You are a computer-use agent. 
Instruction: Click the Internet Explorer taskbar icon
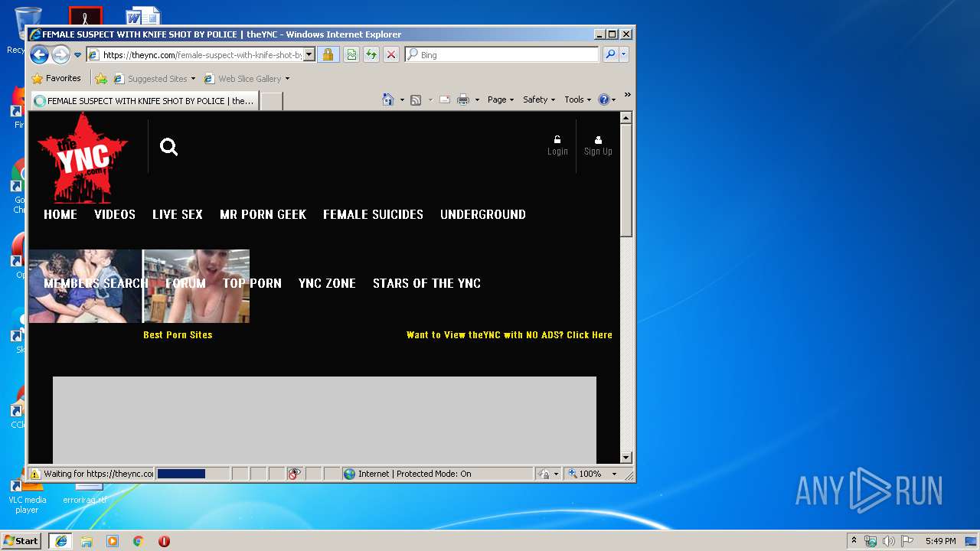coord(61,541)
